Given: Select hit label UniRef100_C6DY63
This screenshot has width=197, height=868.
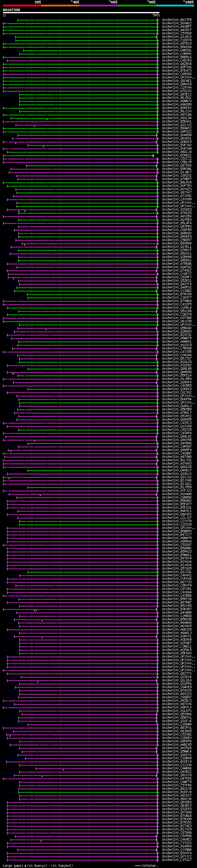Looking at the screenshot, I should coord(176,60).
